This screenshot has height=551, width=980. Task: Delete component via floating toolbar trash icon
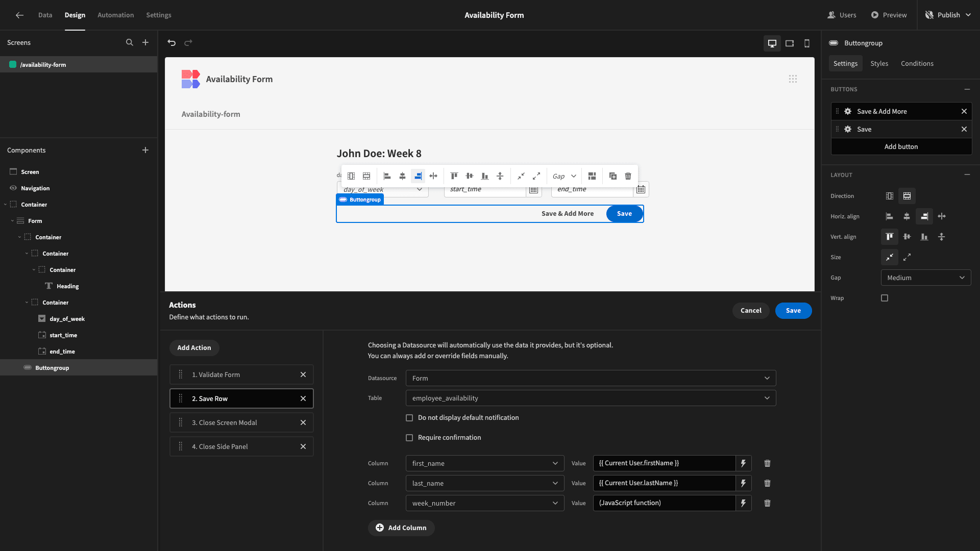(628, 176)
